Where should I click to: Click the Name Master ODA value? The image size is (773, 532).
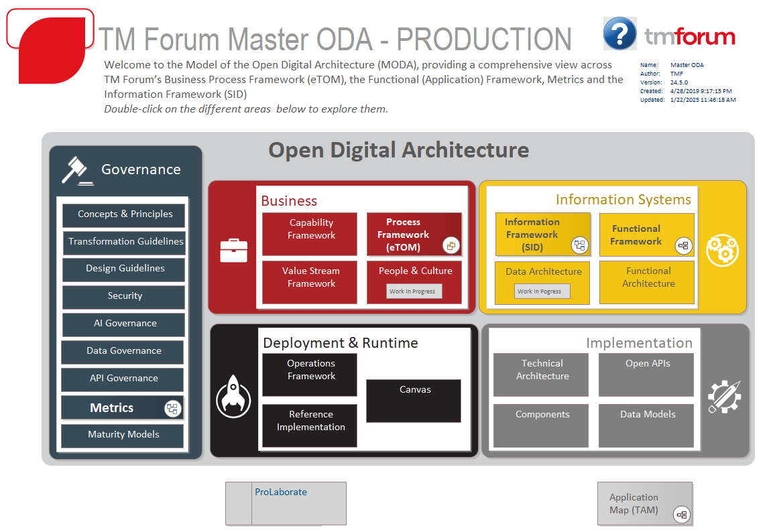point(687,65)
